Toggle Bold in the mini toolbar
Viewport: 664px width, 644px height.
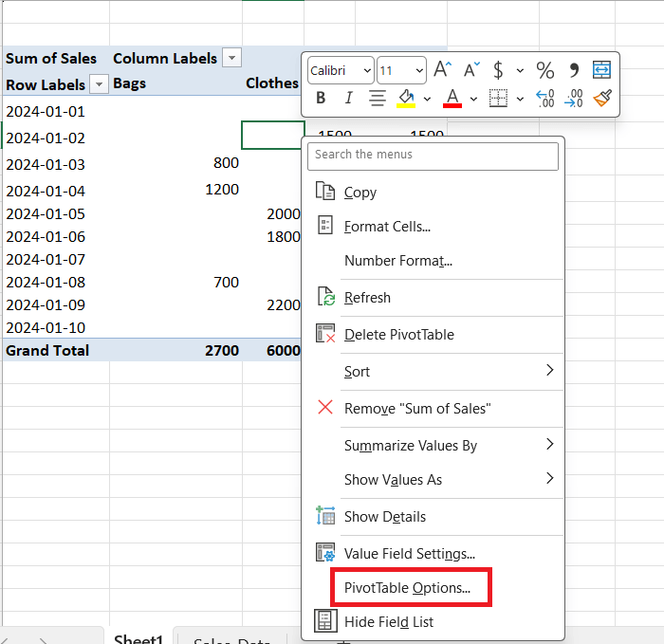click(x=321, y=98)
